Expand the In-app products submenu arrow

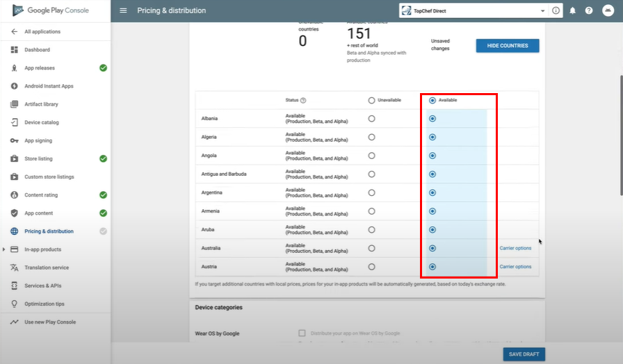pyautogui.click(x=4, y=249)
